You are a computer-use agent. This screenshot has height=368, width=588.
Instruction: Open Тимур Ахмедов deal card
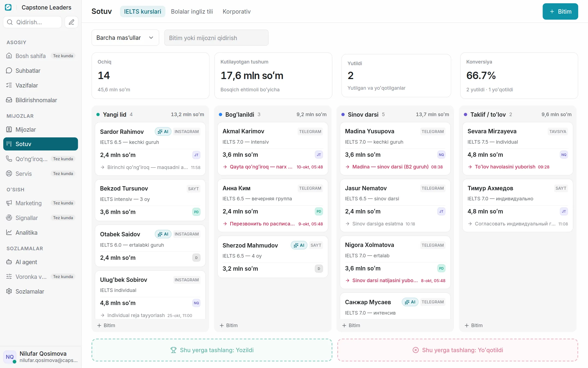517,206
